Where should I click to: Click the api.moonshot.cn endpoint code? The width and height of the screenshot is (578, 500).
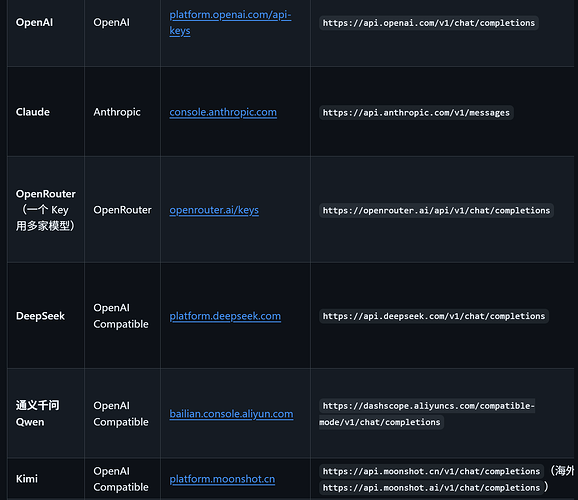tap(431, 471)
